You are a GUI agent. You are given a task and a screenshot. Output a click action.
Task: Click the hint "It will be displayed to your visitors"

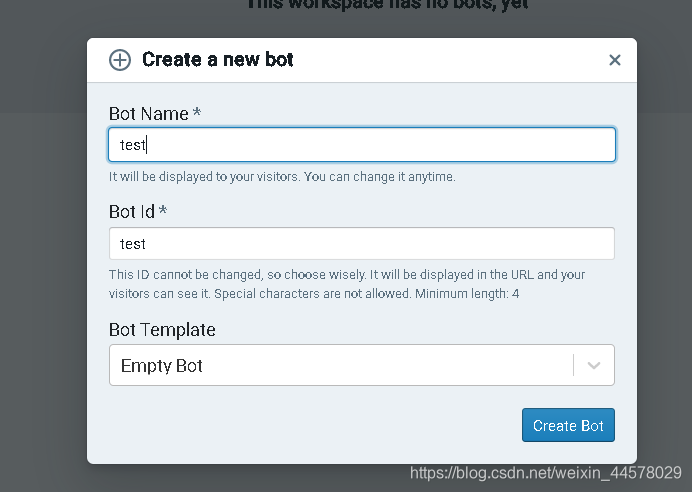click(204, 177)
